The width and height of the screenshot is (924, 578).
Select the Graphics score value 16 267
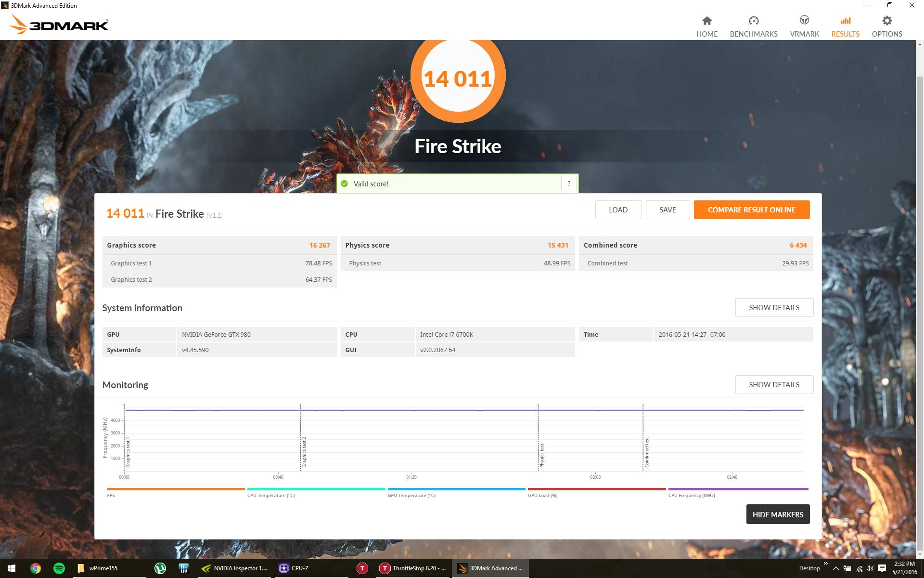click(320, 245)
